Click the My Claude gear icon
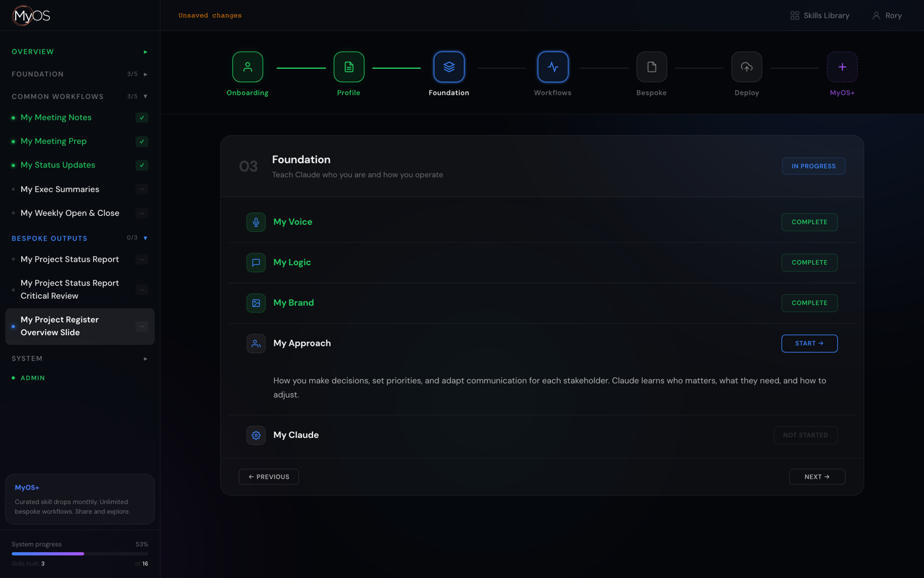This screenshot has height=578, width=924. click(256, 435)
